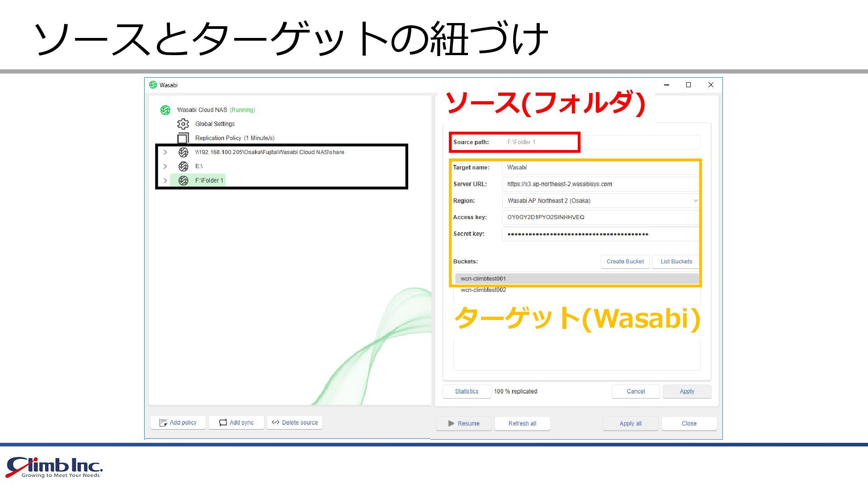Click the Resume play icon
868x488 pixels.
[x=451, y=423]
